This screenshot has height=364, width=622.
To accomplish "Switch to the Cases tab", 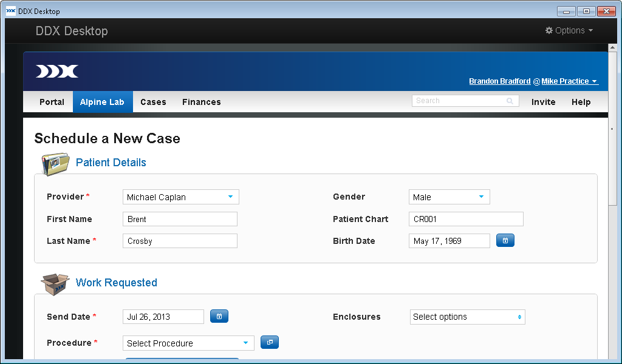I will pos(153,102).
